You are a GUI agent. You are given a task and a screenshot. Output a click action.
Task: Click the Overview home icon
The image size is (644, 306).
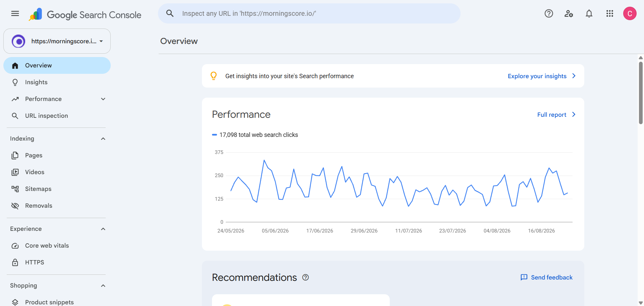15,65
